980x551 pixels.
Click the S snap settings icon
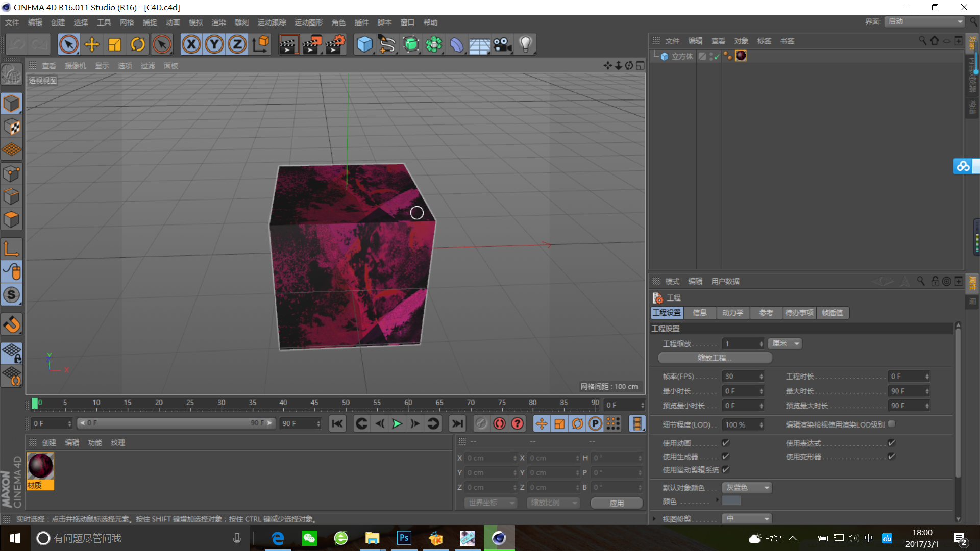click(x=11, y=295)
